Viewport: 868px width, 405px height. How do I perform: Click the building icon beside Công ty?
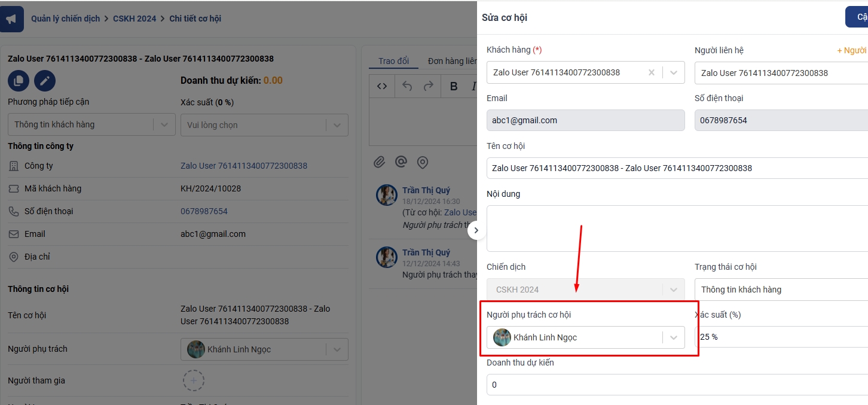13,166
